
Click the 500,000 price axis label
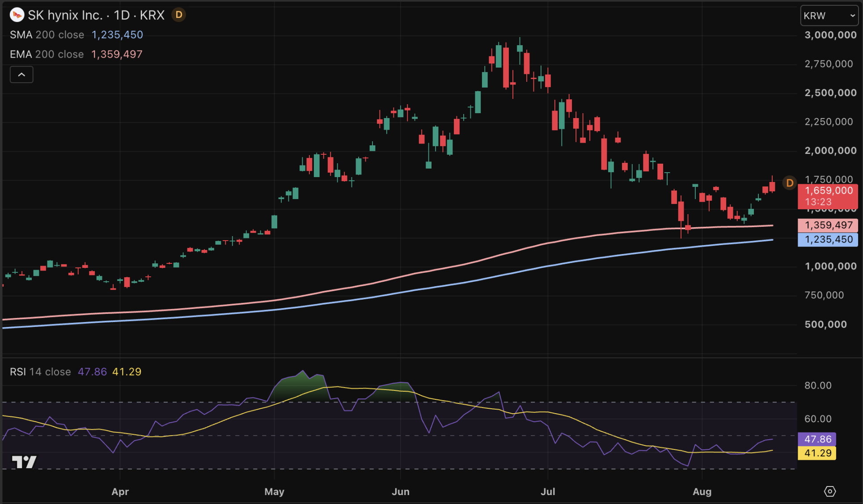tap(825, 325)
